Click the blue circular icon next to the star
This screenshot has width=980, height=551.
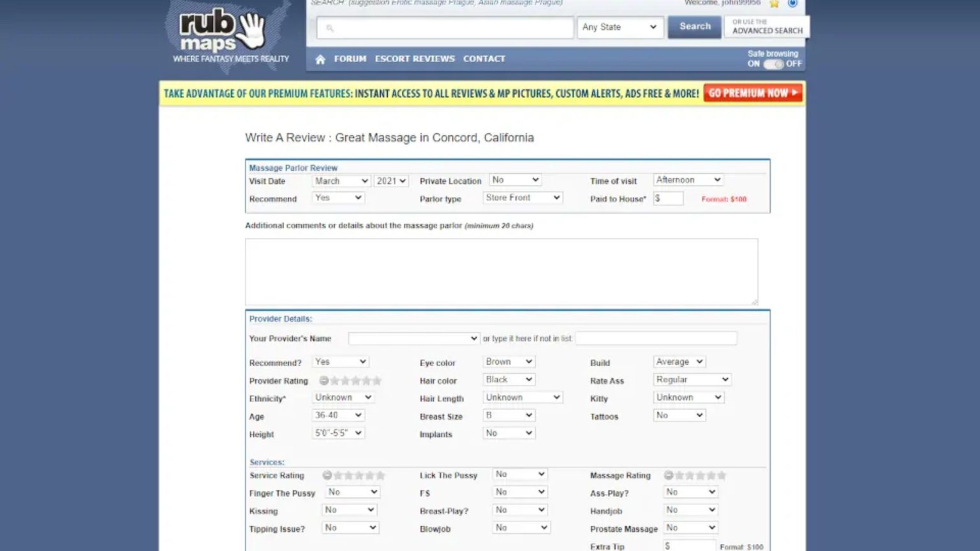792,4
